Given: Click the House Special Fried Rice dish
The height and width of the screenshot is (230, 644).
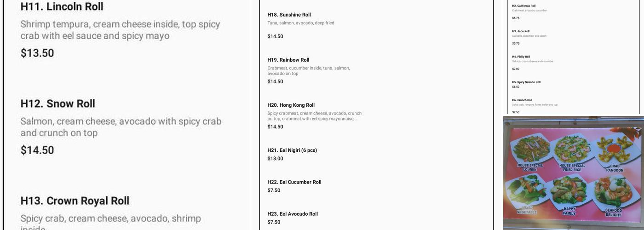Looking at the screenshot, I should point(572,149).
